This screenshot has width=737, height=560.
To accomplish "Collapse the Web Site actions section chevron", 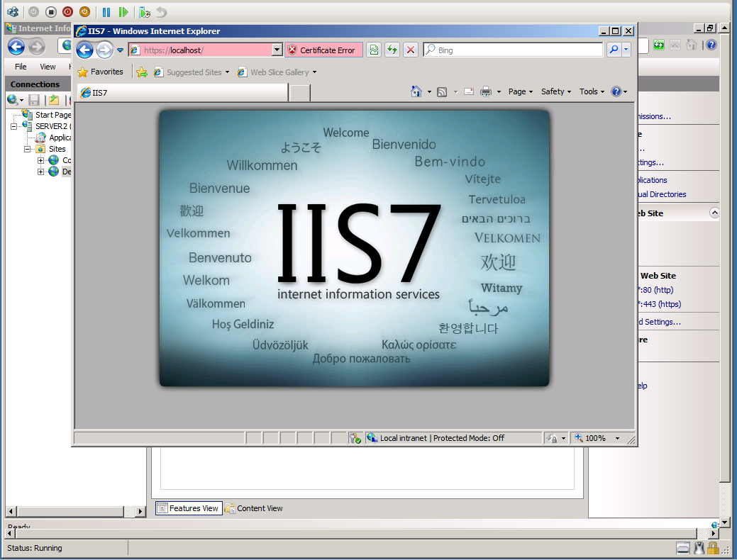I will point(714,213).
